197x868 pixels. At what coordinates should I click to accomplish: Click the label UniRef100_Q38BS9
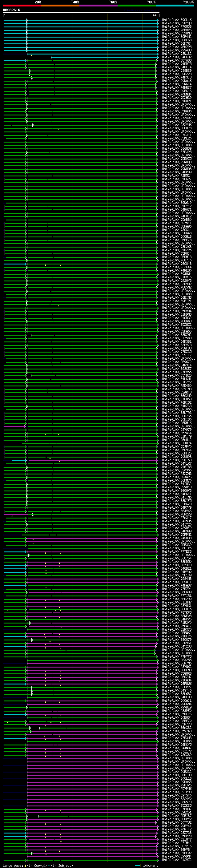click(x=177, y=71)
